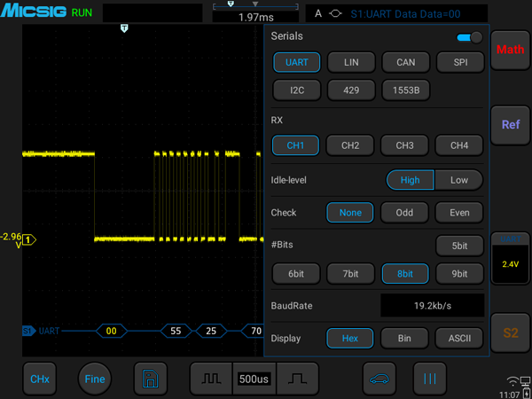The image size is (532, 399).
Task: Open the 500us timebase selector
Action: [x=254, y=379]
